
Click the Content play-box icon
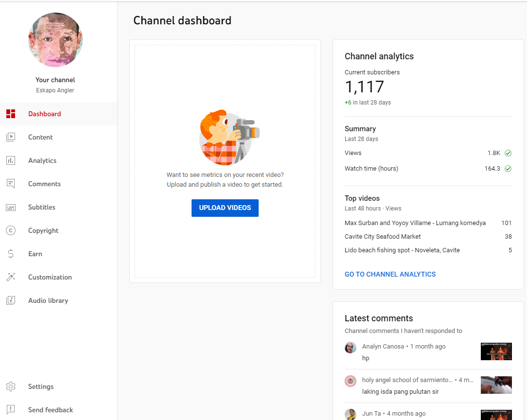(x=11, y=137)
